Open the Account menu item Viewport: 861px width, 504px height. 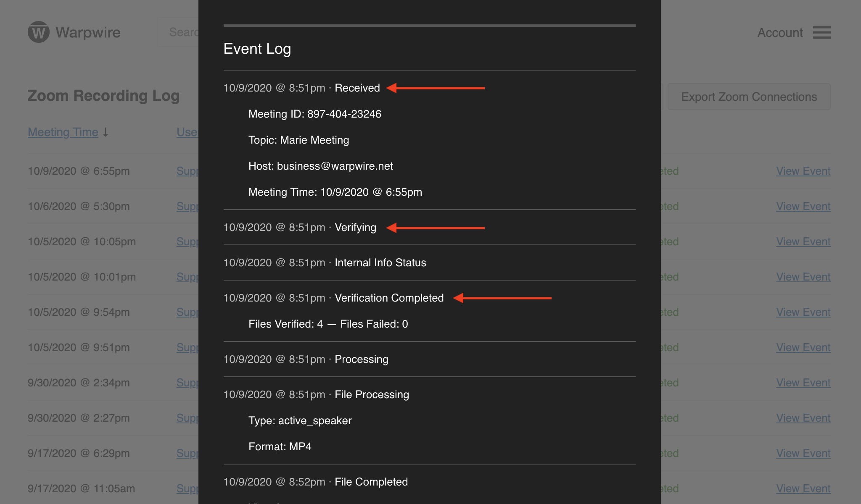click(x=780, y=31)
